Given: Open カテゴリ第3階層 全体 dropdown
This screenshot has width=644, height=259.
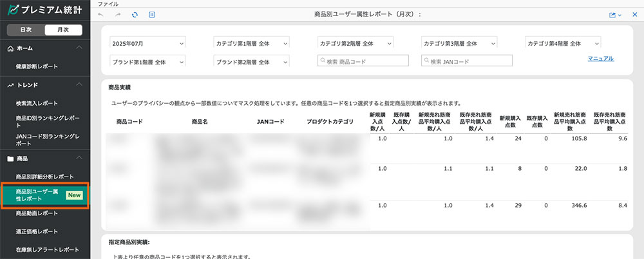Looking at the screenshot, I should [459, 43].
